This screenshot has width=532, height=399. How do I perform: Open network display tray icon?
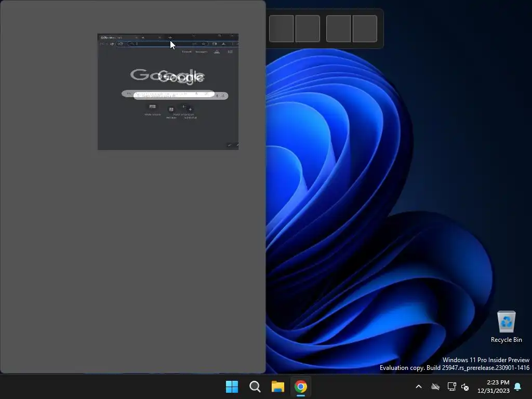(451, 387)
